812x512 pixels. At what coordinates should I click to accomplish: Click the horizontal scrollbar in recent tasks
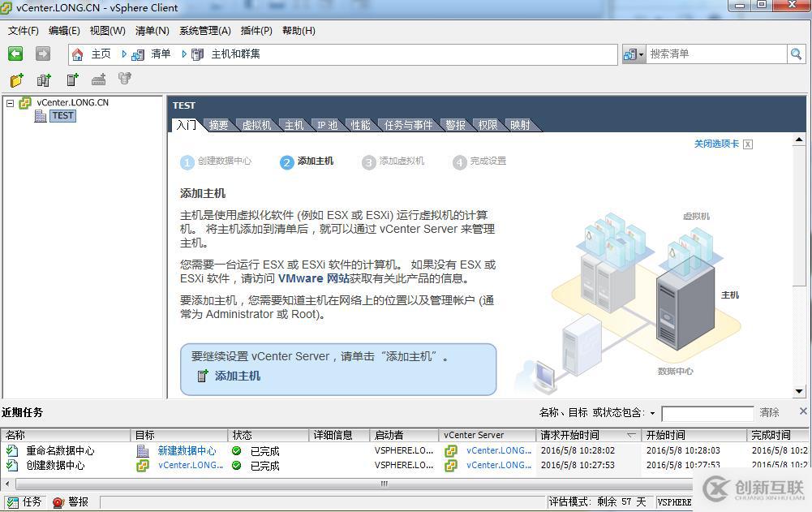pyautogui.click(x=383, y=484)
